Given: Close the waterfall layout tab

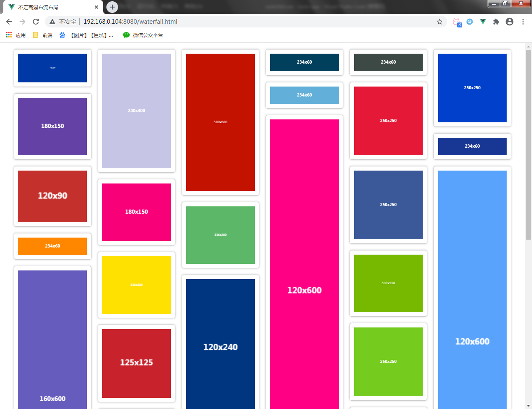Looking at the screenshot, I should click(x=96, y=7).
